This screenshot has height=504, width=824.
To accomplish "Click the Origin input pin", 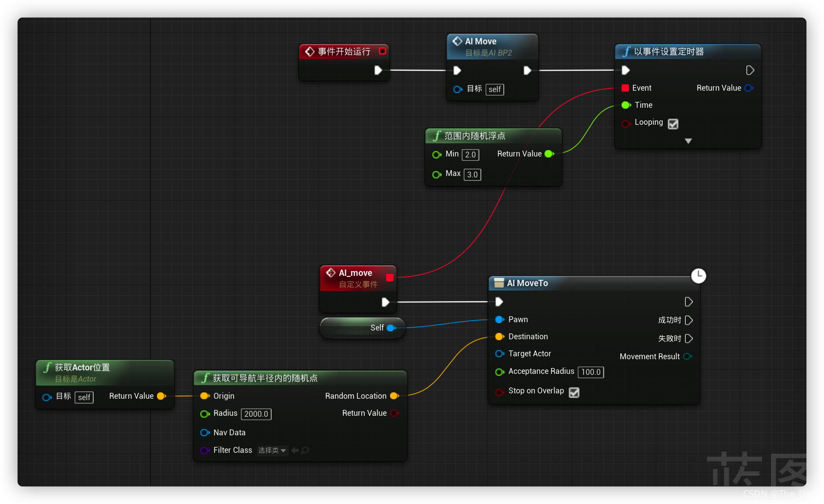I will pos(205,396).
